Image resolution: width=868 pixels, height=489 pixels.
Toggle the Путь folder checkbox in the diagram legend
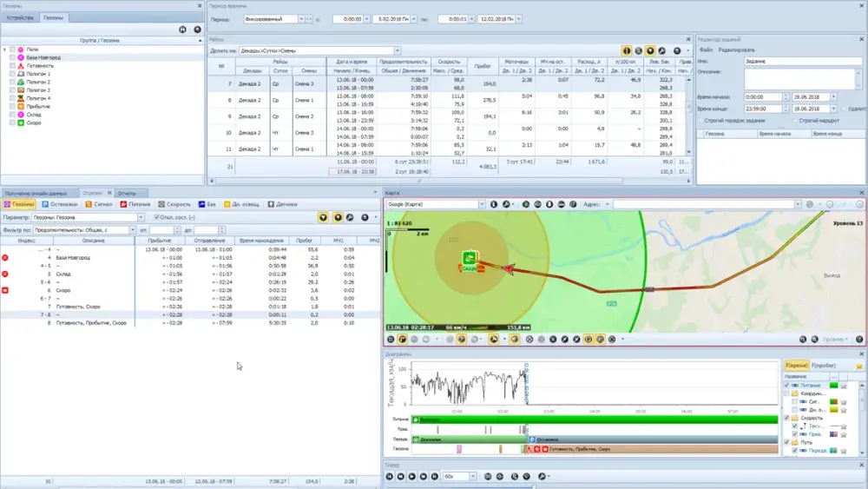[x=786, y=442]
